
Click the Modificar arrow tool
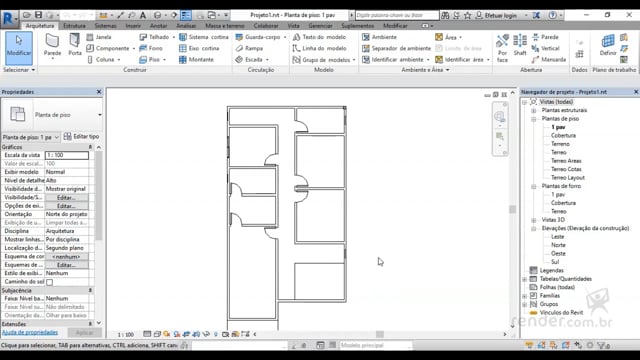point(19,48)
